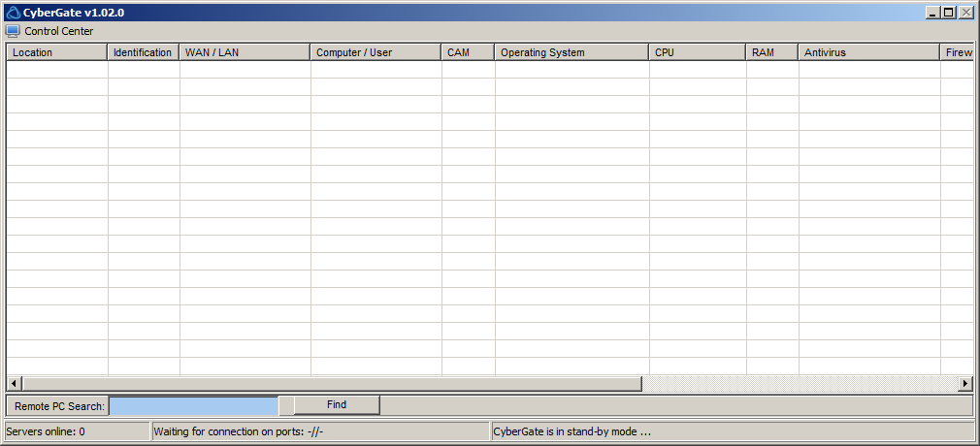Image resolution: width=980 pixels, height=446 pixels.
Task: Minimize the CyberGate window
Action: (x=932, y=13)
